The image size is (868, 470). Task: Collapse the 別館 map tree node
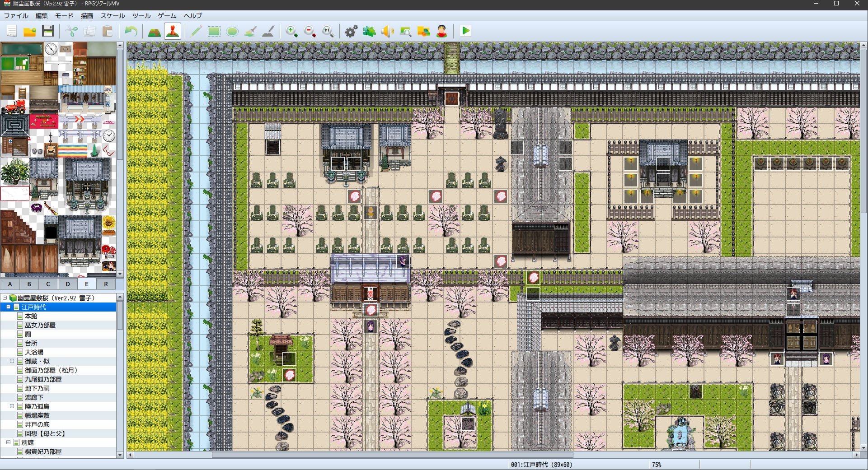click(x=8, y=442)
